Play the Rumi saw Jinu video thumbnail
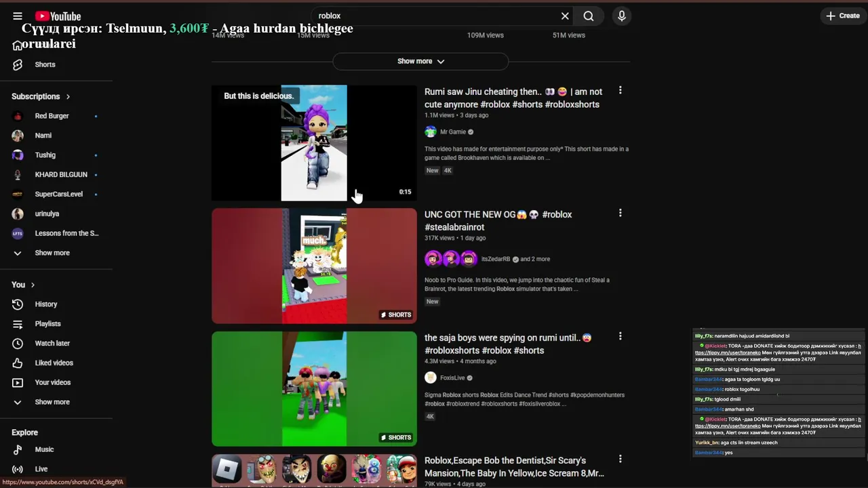Screen dimensions: 868x488 pos(314,143)
